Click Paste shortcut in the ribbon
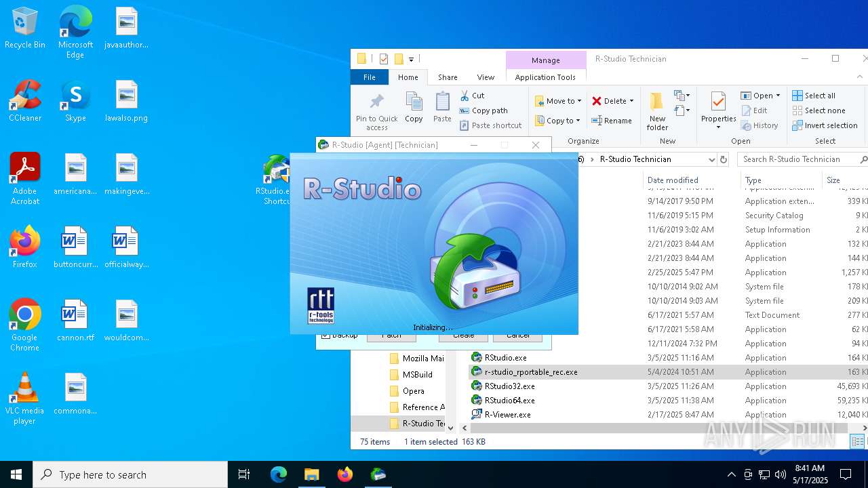868x488 pixels. pyautogui.click(x=491, y=125)
